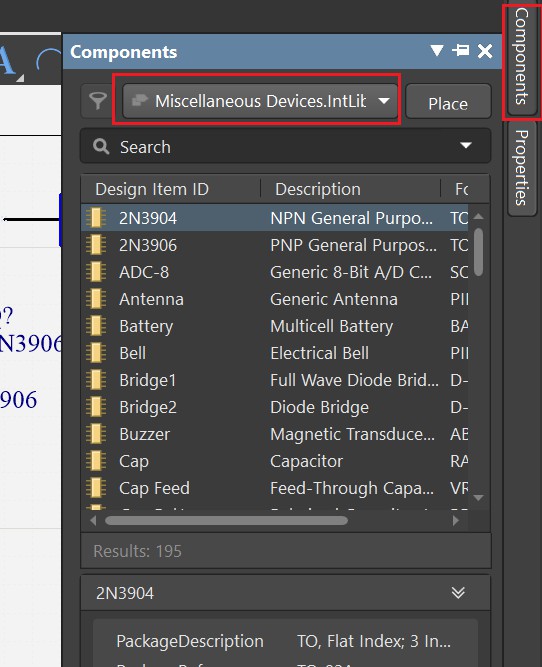This screenshot has height=667, width=542.
Task: Click the chip icon beside 2N3906
Action: pyautogui.click(x=96, y=245)
